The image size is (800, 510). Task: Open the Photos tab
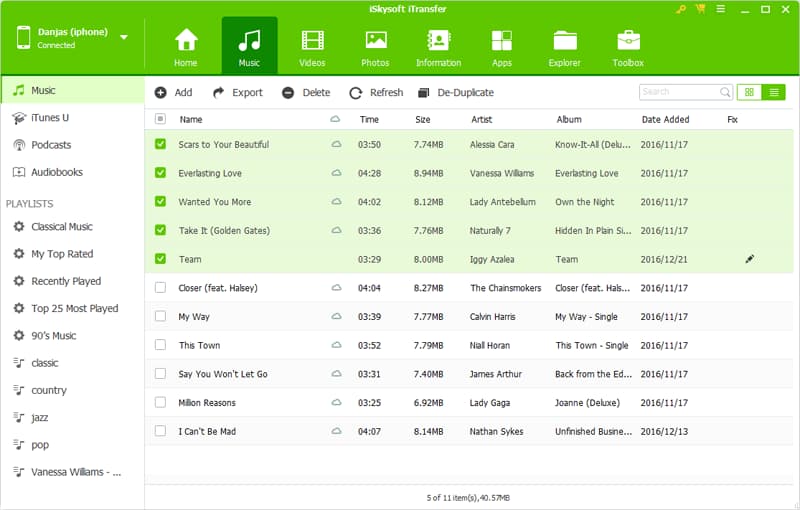(375, 46)
